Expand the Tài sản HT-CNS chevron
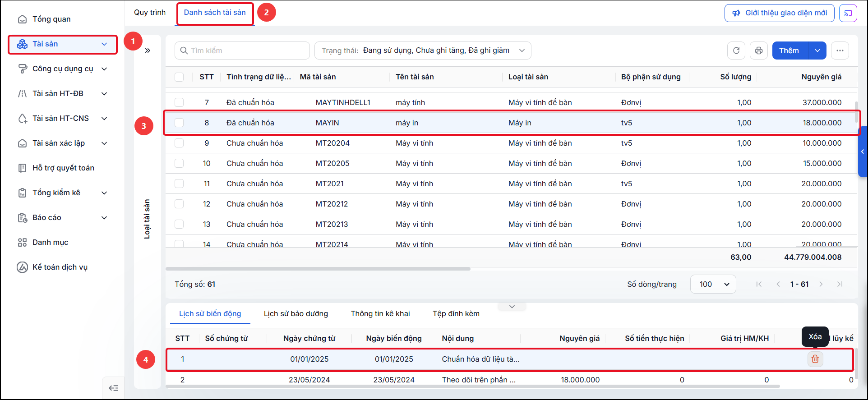 104,119
